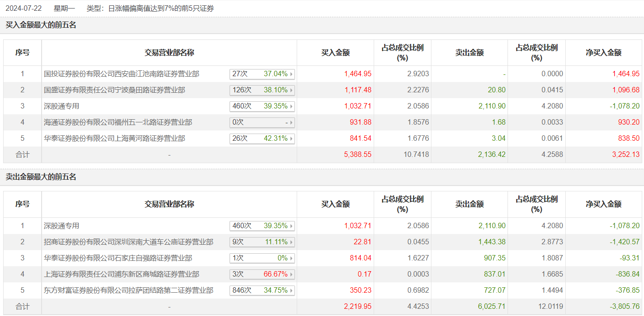
Task: Expand 460次 39.35% dropdown in the 卖出金额最大的前五名 table
Action: [x=262, y=226]
